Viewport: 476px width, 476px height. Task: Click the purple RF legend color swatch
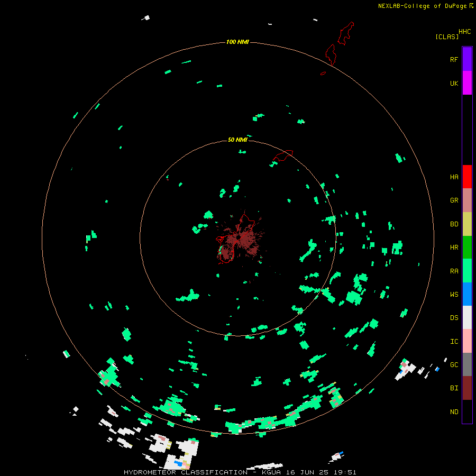tap(467, 59)
